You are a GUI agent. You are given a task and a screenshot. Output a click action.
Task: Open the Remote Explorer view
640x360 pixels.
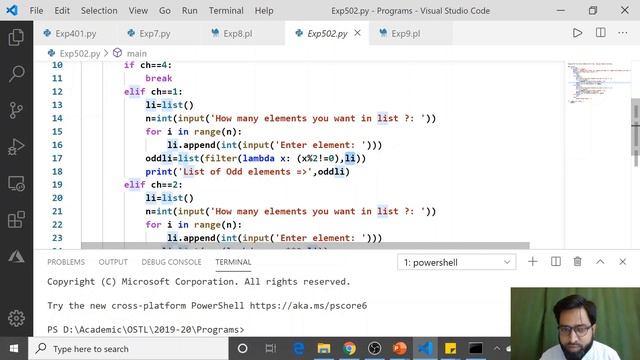click(x=16, y=184)
